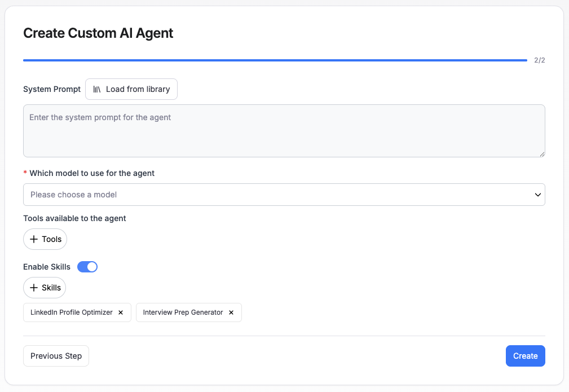Disable the Enable Skills toggle
The height and width of the screenshot is (392, 569).
click(87, 266)
